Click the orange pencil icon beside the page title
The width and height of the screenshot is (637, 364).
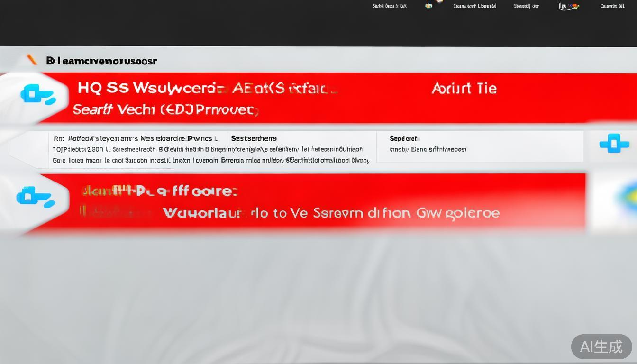point(32,60)
